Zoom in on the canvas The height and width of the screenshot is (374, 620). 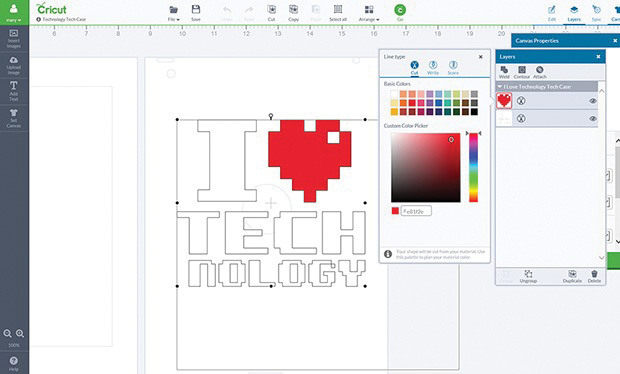tap(20, 334)
